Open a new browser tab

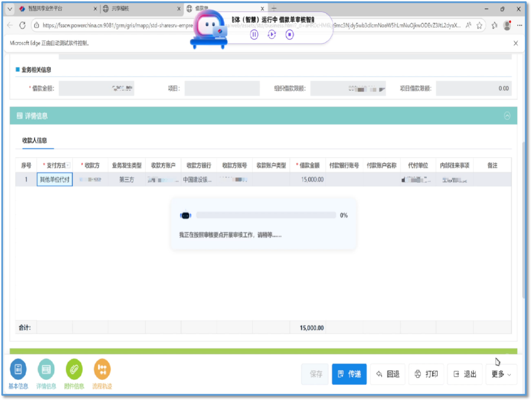[x=274, y=8]
